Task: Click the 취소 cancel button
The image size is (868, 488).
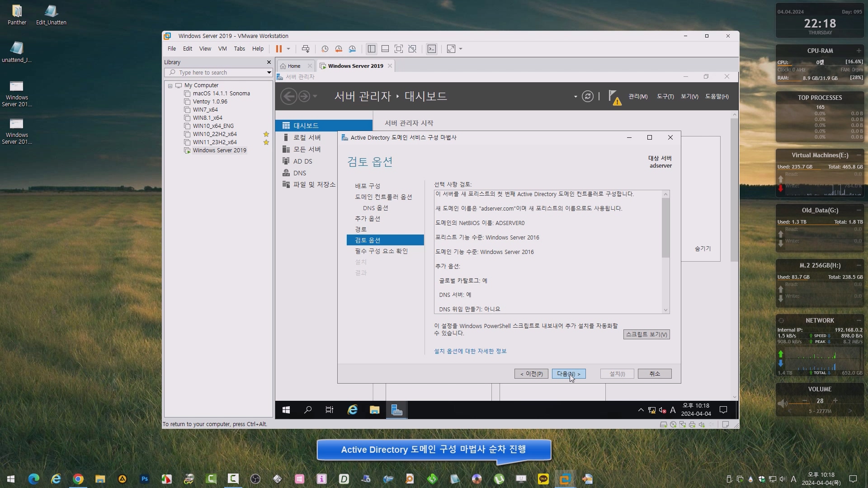Action: pyautogui.click(x=655, y=374)
